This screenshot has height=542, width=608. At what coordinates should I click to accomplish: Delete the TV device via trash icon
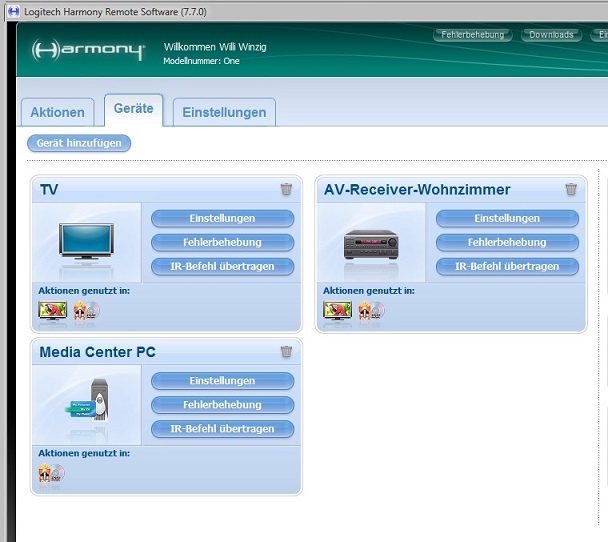286,189
